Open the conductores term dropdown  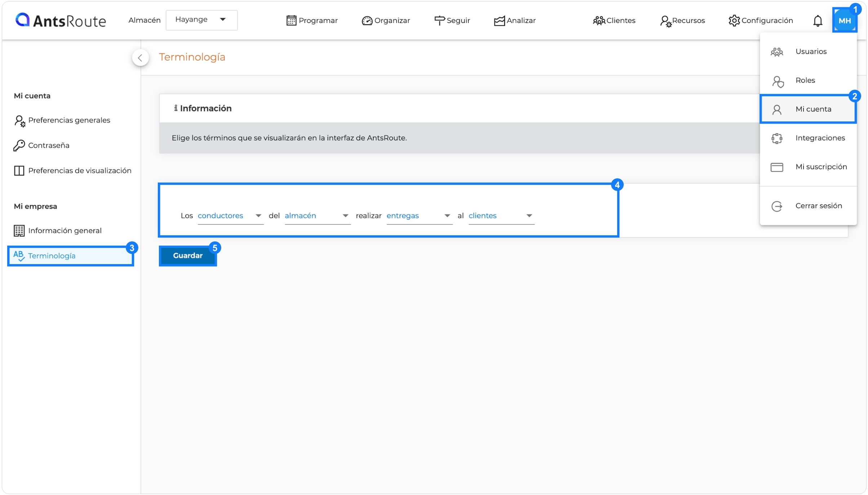point(231,216)
